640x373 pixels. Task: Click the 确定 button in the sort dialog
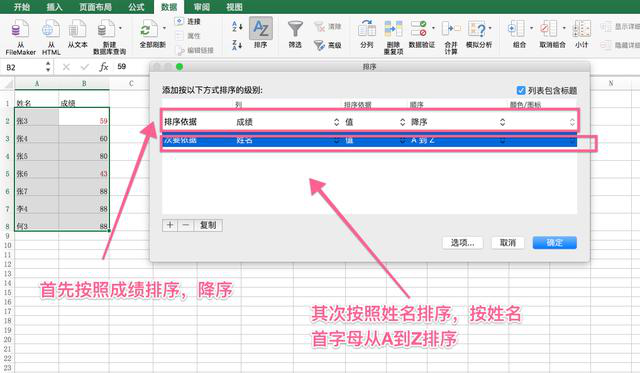coord(554,242)
